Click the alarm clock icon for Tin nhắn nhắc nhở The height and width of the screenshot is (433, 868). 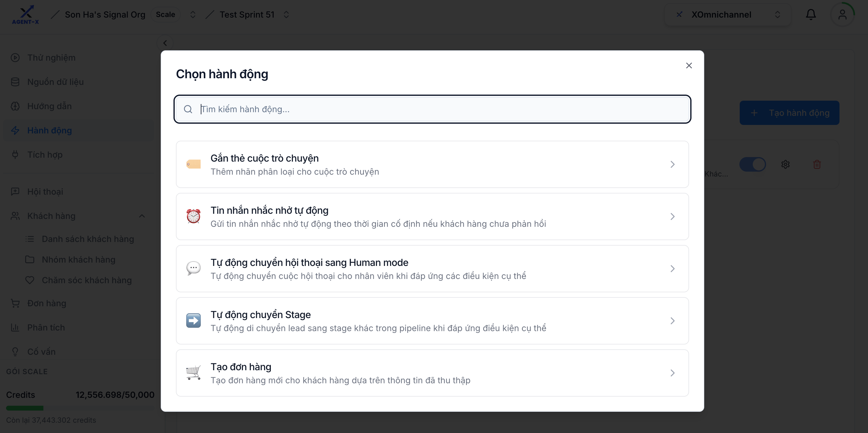tap(193, 216)
